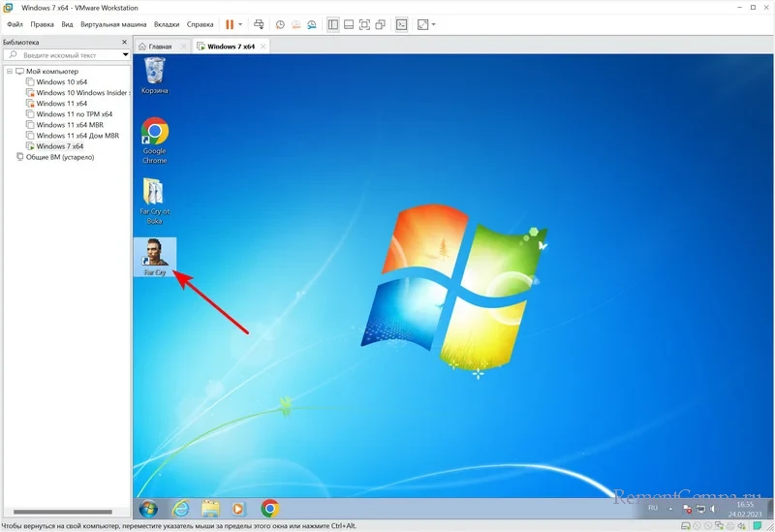
Task: Select Общие ВМ (устарело) node
Action: (x=60, y=157)
